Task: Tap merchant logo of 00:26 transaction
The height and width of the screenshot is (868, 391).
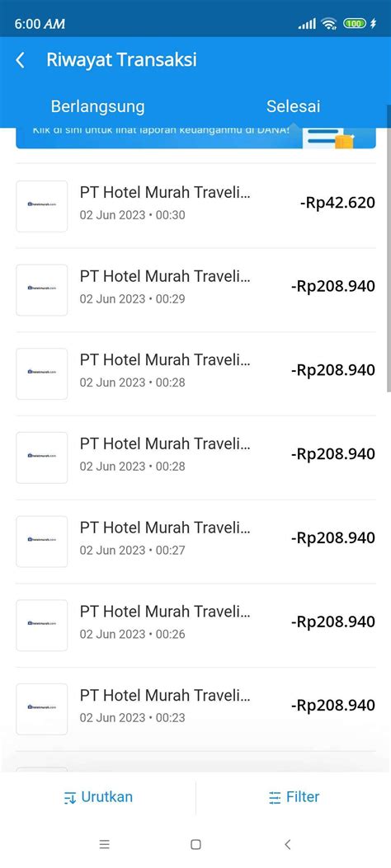Action: pos(42,625)
